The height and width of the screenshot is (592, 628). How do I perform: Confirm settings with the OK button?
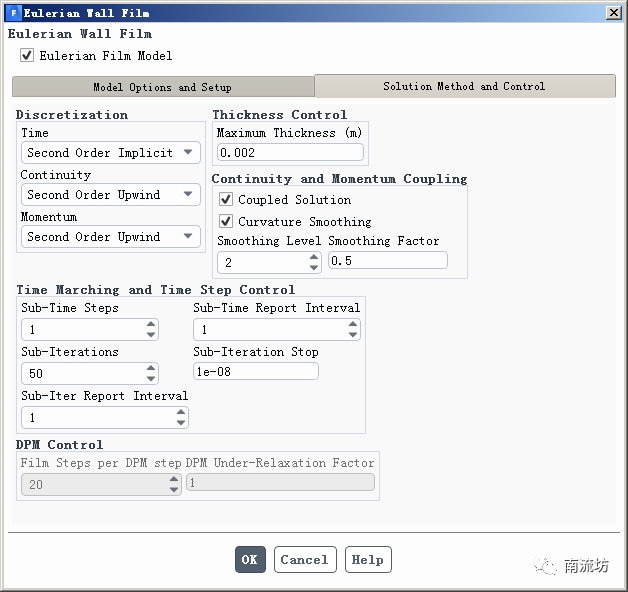tap(250, 559)
